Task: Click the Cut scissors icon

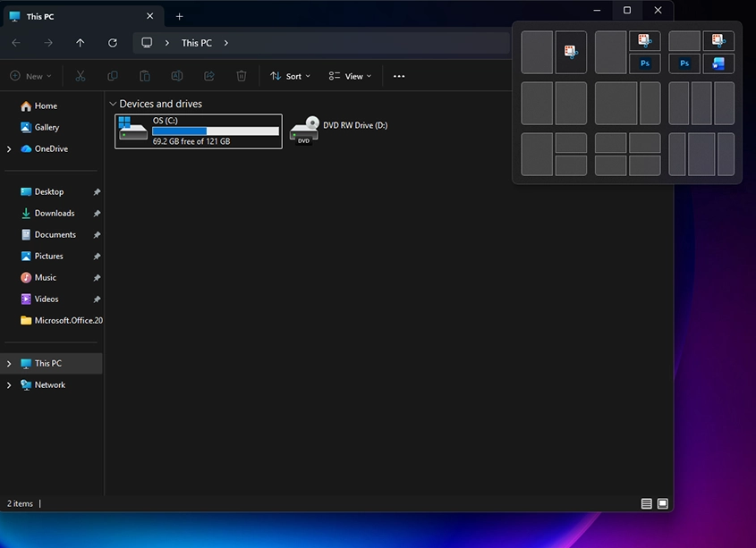Action: (x=81, y=76)
